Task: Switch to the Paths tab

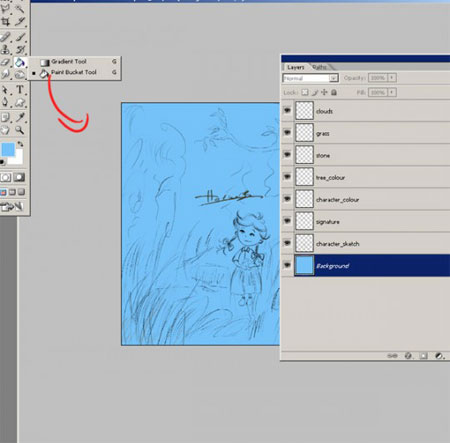Action: 319,67
